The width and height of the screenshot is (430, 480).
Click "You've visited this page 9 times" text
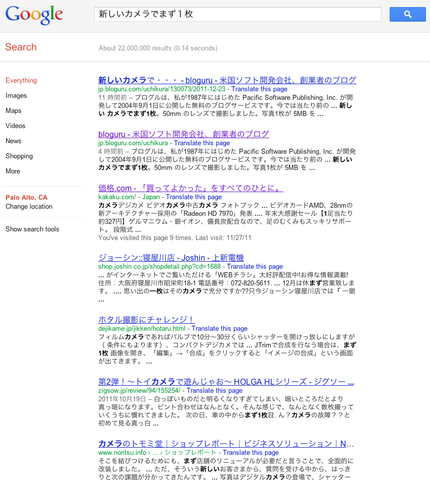(x=145, y=238)
